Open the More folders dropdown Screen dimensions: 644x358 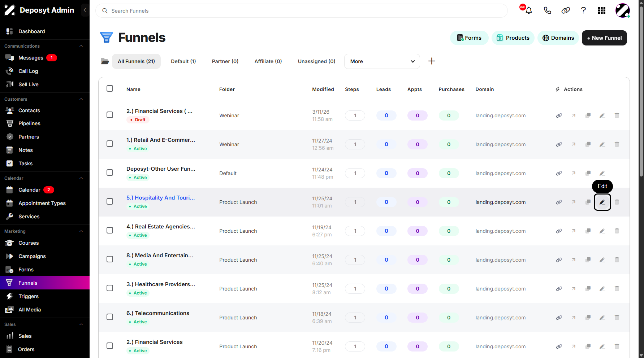pyautogui.click(x=382, y=61)
